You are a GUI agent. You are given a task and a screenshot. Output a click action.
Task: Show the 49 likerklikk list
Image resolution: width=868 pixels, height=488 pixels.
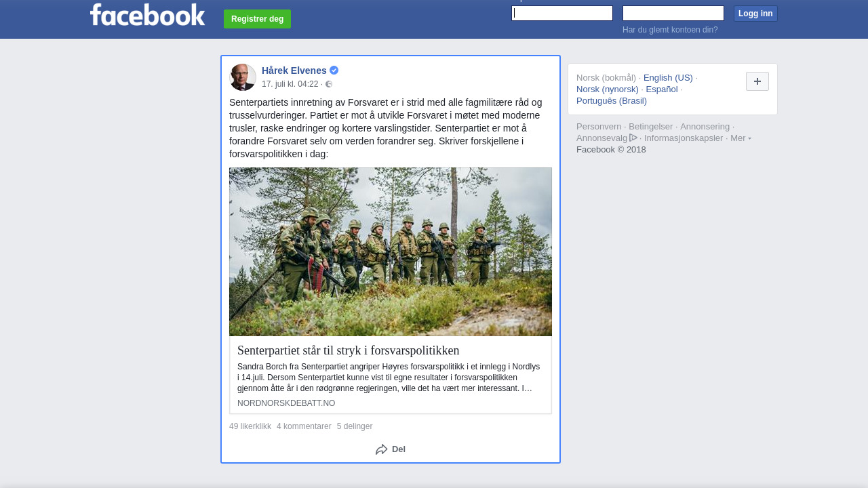[250, 426]
